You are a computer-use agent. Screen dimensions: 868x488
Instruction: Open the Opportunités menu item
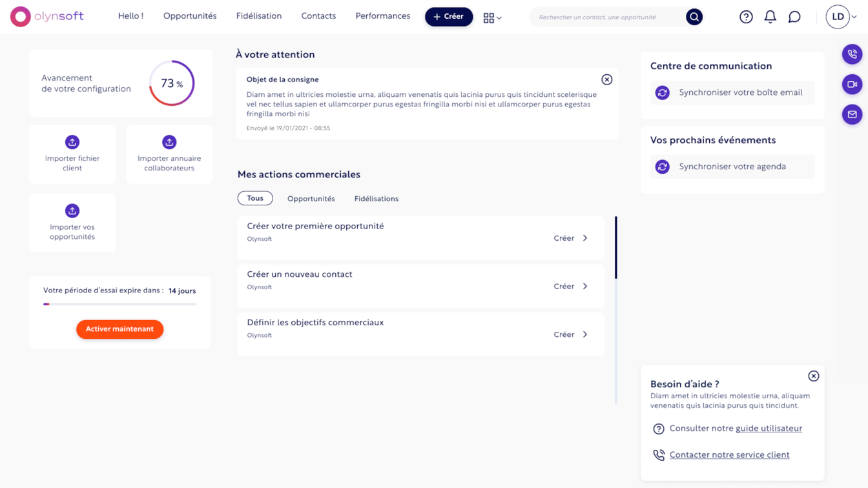(190, 16)
